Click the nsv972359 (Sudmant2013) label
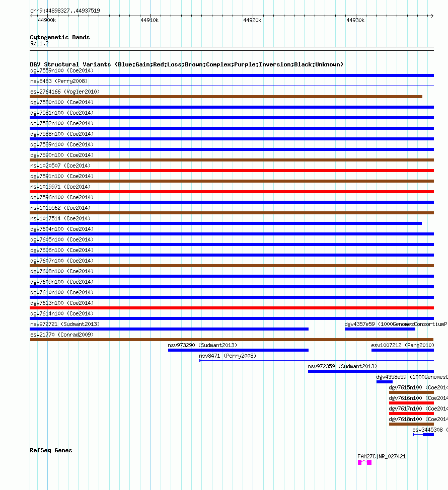The image size is (448, 490). pos(342,367)
